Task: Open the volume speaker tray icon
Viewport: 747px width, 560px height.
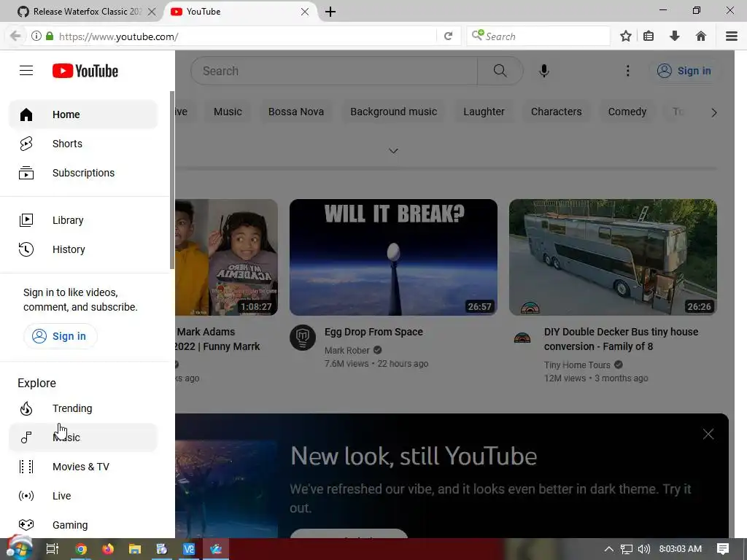Action: [x=643, y=549]
